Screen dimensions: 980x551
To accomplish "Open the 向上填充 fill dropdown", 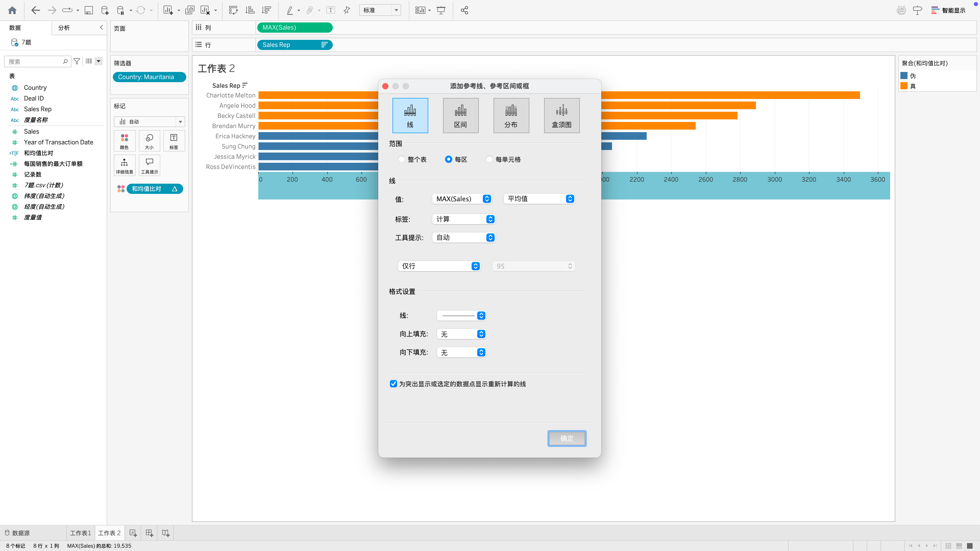I will pos(461,334).
